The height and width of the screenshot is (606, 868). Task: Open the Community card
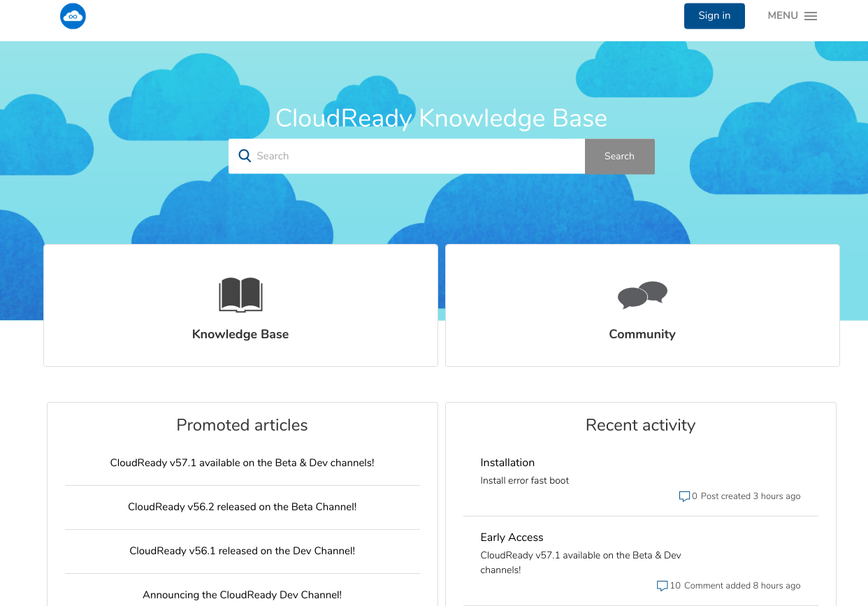click(x=642, y=305)
